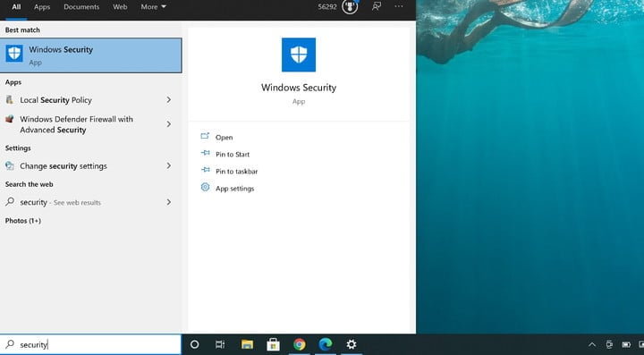644x355 pixels.
Task: Open Task View on the taskbar
Action: pyautogui.click(x=220, y=344)
